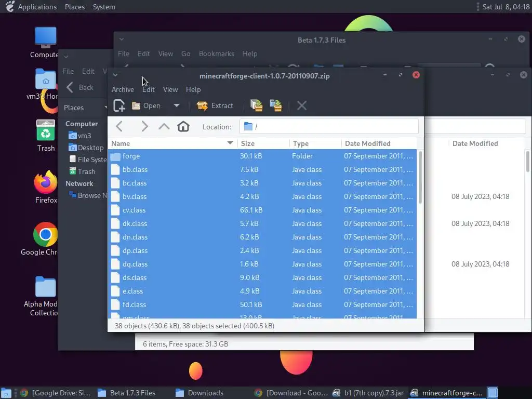
Task: Sort by Type column header
Action: [x=315, y=143]
